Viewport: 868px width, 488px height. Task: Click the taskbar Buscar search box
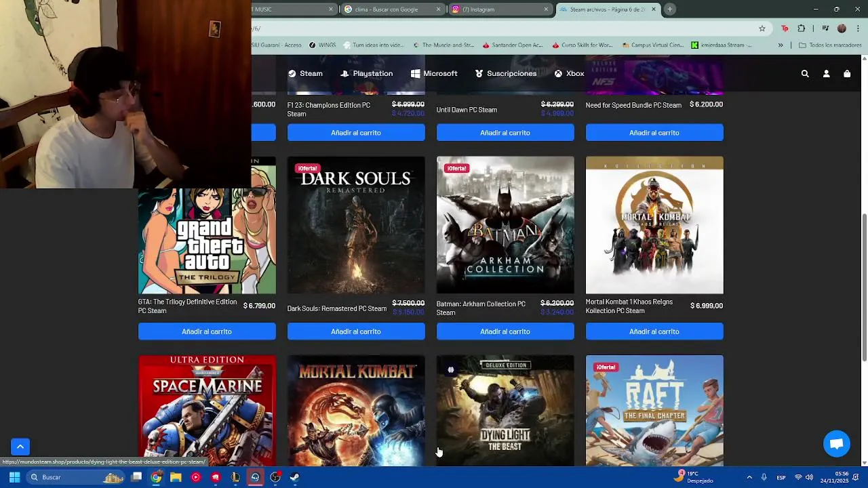click(x=75, y=477)
